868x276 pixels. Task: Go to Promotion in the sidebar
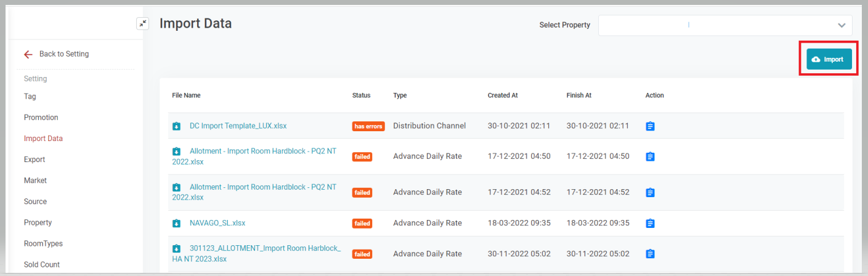point(41,118)
